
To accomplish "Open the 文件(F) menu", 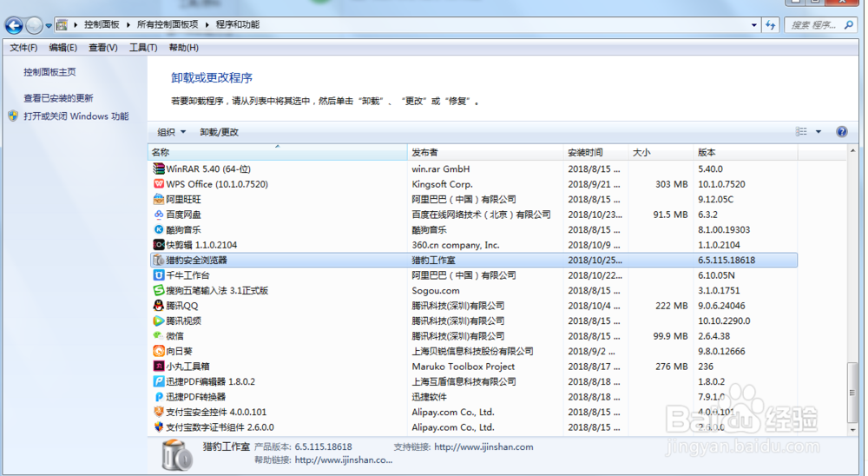I will click(23, 48).
